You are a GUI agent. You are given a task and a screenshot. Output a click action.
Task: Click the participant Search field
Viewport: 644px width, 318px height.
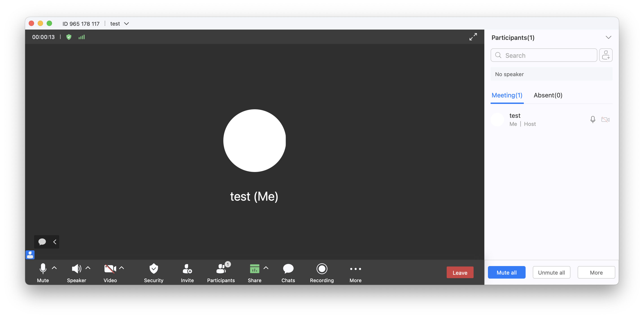pyautogui.click(x=544, y=55)
